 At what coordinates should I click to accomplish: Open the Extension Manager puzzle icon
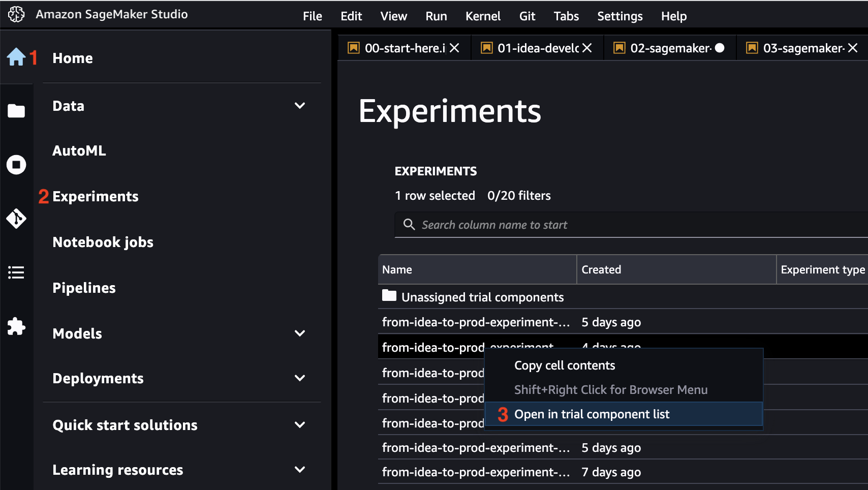(16, 326)
